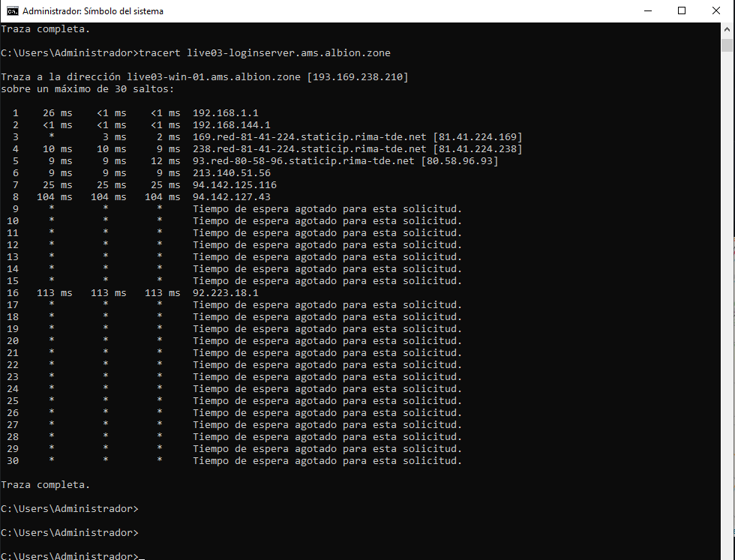Click the window title text 'Administrador: Símbolo del sistema'
The height and width of the screenshot is (560, 735).
coord(93,11)
